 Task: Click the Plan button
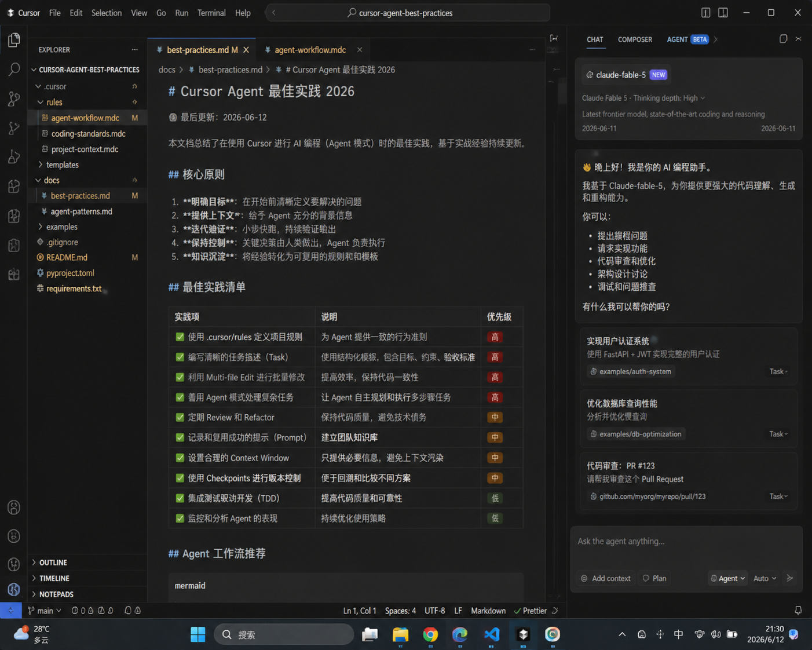654,578
